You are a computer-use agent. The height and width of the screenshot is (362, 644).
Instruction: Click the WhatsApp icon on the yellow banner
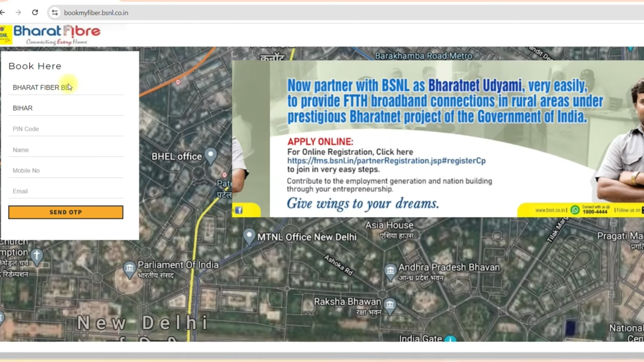coord(575,210)
